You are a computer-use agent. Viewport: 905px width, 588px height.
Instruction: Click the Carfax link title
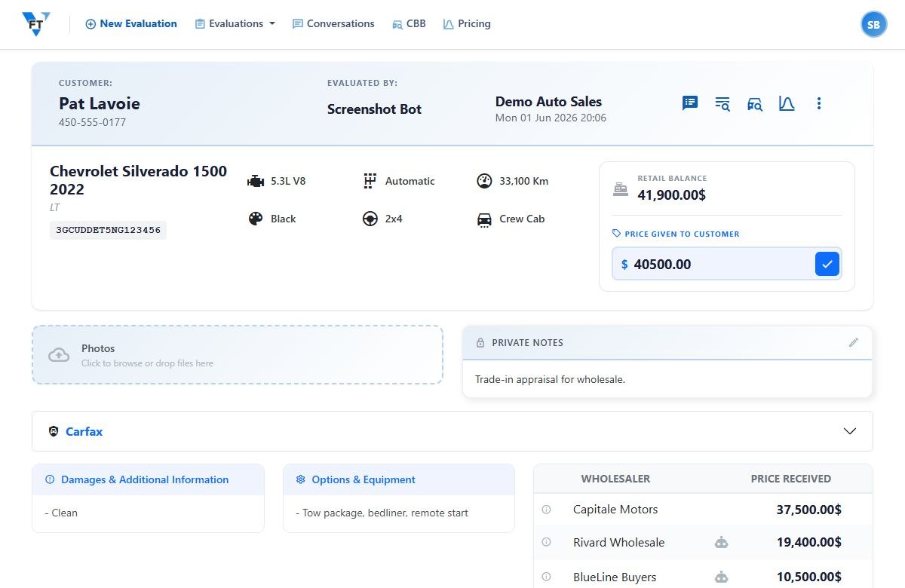(x=84, y=432)
